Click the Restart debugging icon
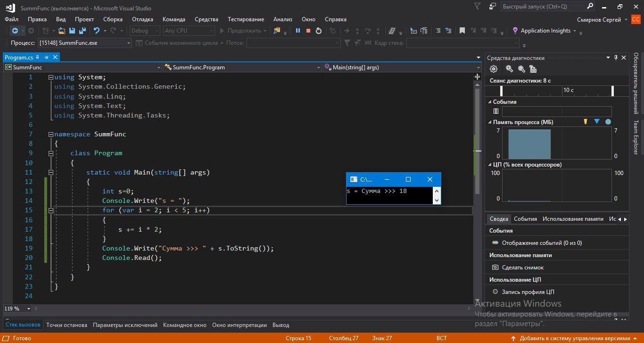Viewport: 644px width, 343px height. (319, 31)
